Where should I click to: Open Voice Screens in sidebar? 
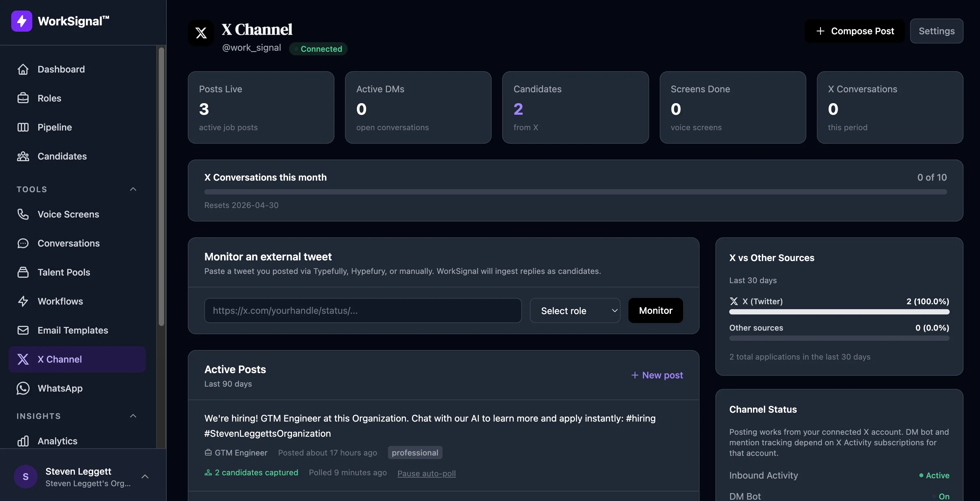click(x=77, y=214)
